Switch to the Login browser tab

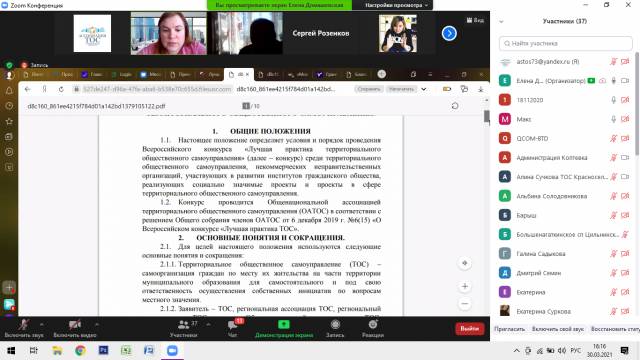tap(122, 74)
